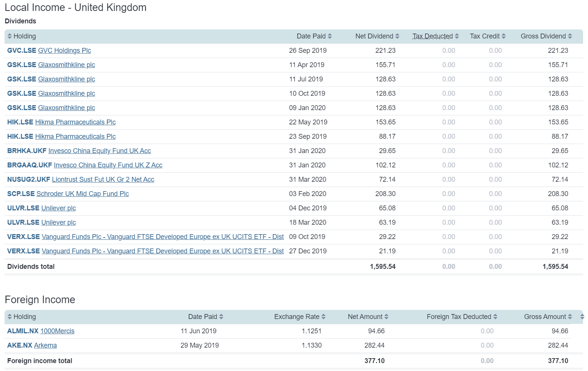The width and height of the screenshot is (588, 371).
Task: Sort by Tax Credit via arrows icon
Action: coord(504,36)
